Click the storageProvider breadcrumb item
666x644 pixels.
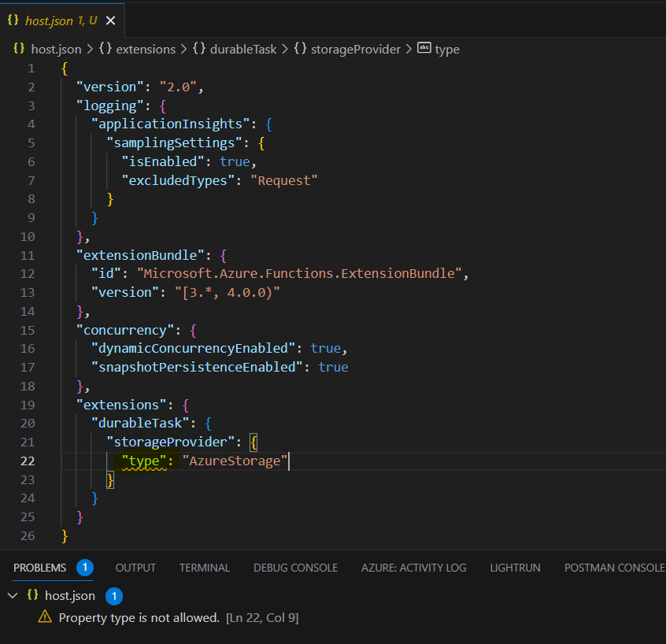(356, 50)
